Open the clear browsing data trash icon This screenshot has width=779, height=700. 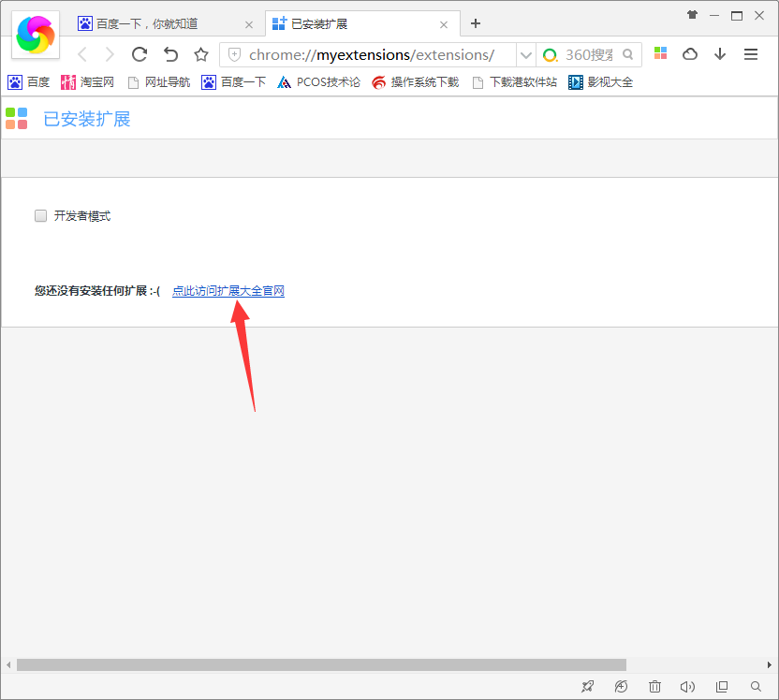click(x=654, y=686)
